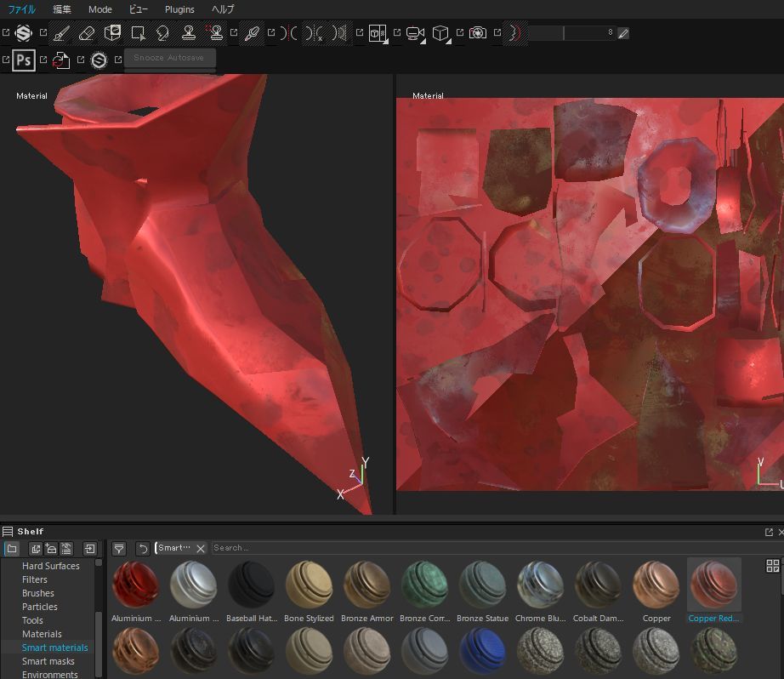
Task: Click the shelf Search field
Action: pos(495,548)
